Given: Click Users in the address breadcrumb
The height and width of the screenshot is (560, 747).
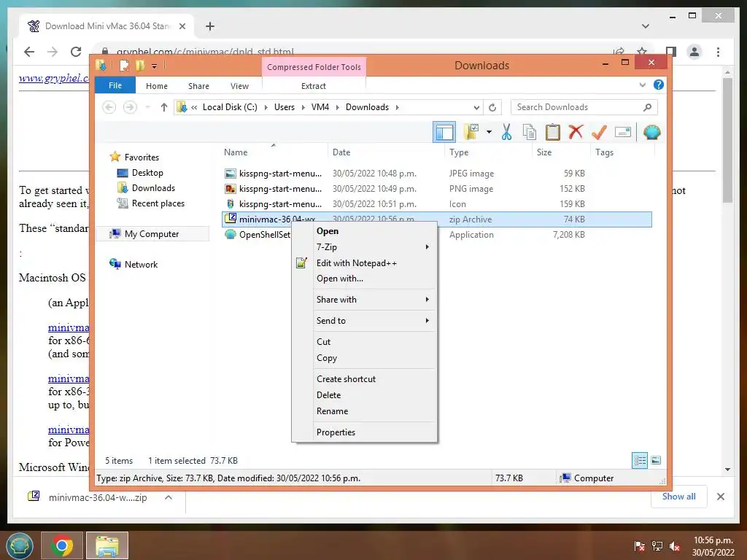Looking at the screenshot, I should point(285,107).
